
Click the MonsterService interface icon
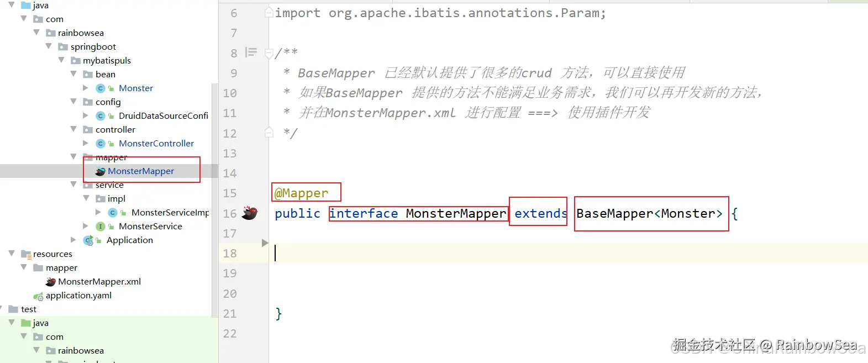100,227
